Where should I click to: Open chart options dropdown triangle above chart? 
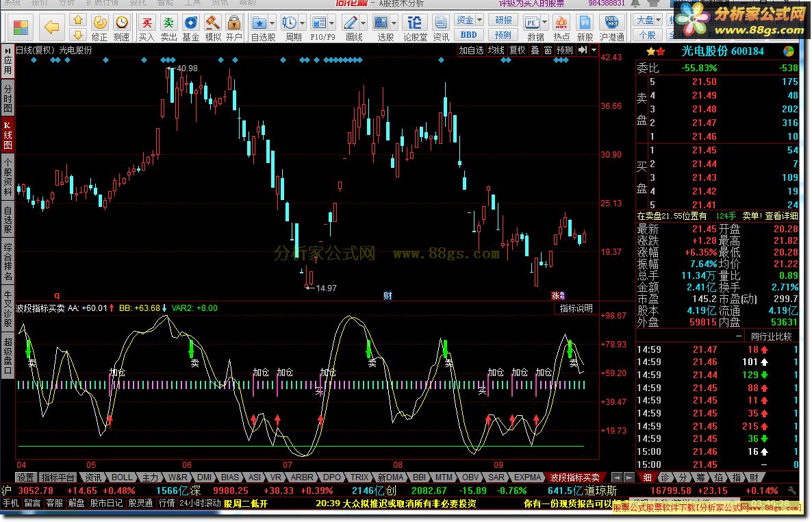tap(594, 50)
